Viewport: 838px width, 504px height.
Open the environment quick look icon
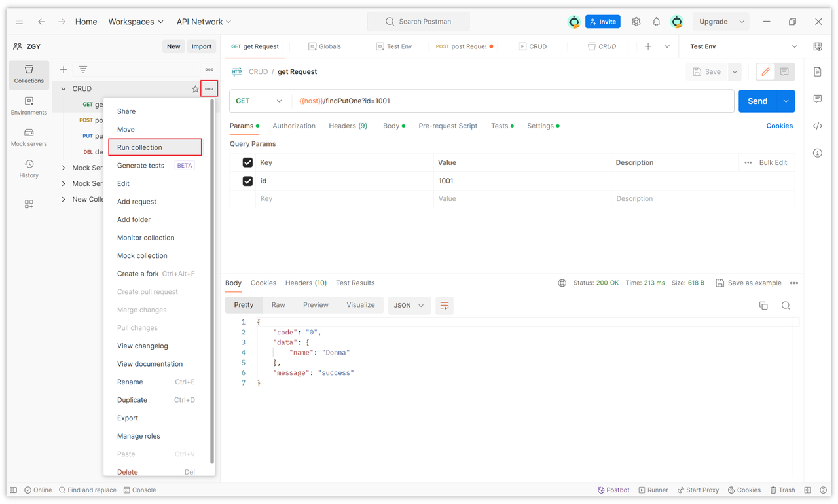coord(818,46)
